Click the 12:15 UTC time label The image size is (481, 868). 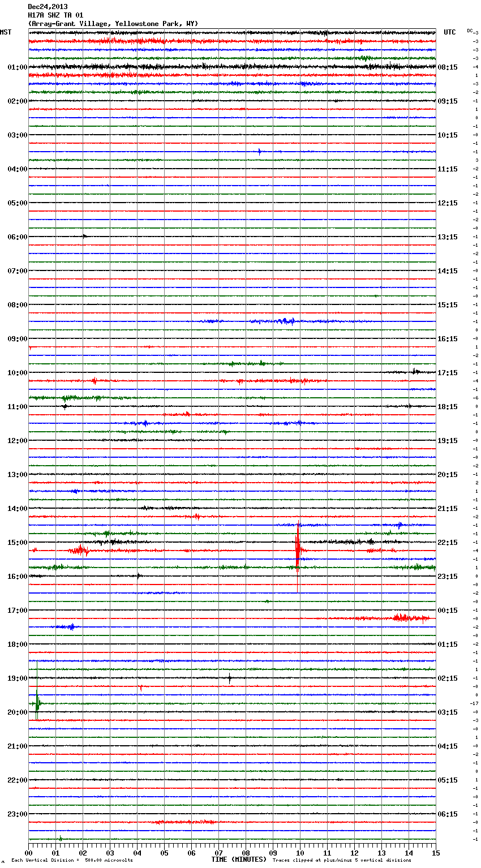coord(448,203)
